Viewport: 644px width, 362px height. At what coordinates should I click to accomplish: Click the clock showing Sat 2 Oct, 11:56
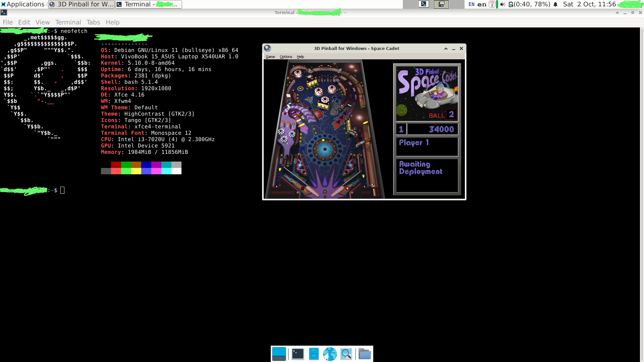pos(589,4)
